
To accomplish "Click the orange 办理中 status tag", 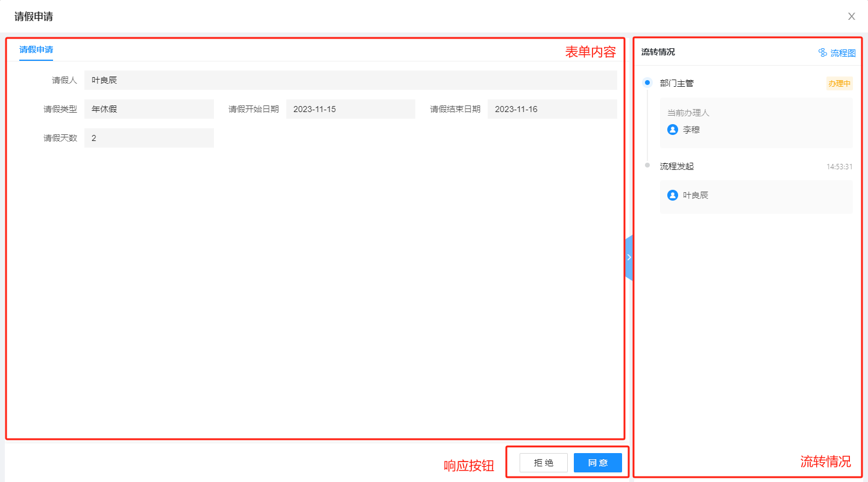I will (x=839, y=84).
